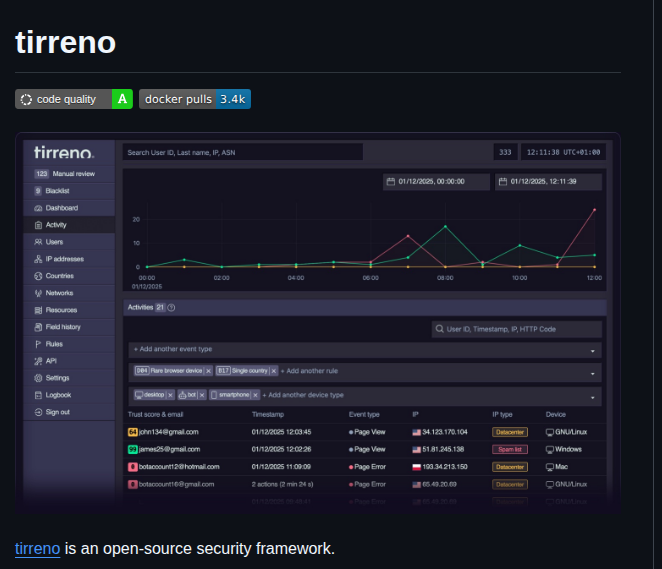Click the Windows device icon in the james25 row

click(x=550, y=450)
